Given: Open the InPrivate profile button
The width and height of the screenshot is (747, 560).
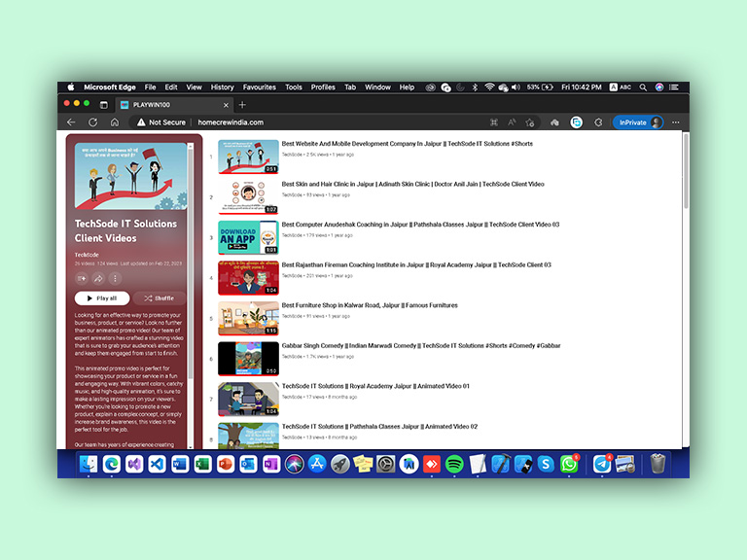Looking at the screenshot, I should pos(638,122).
